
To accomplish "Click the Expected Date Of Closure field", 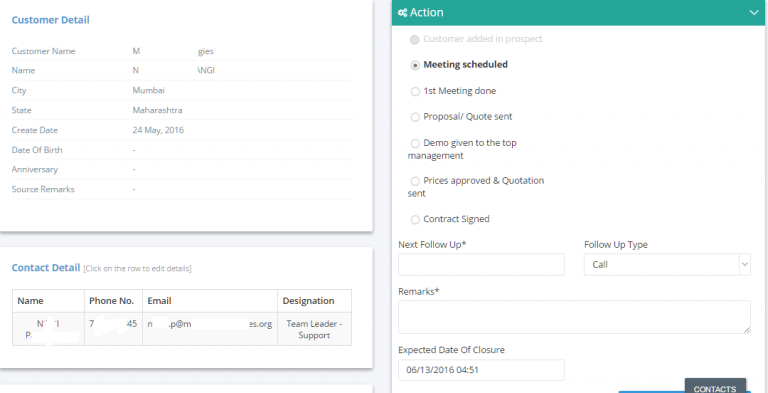I will [x=481, y=370].
